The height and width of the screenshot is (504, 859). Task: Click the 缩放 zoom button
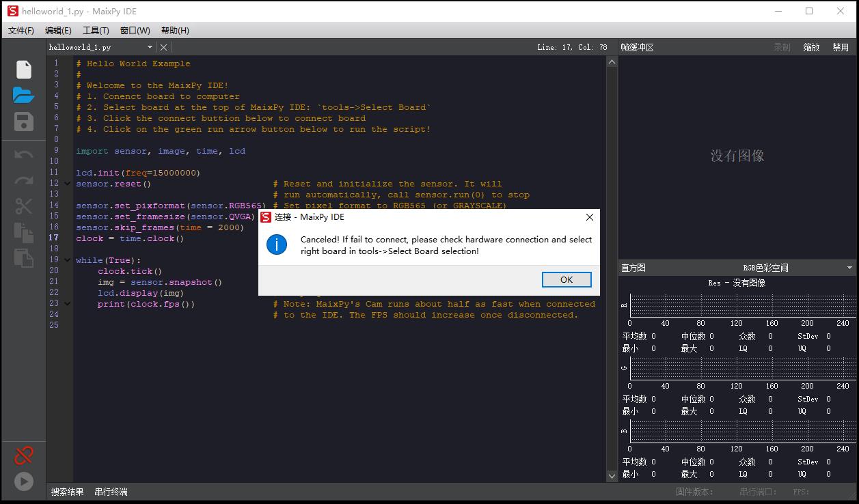click(x=811, y=47)
